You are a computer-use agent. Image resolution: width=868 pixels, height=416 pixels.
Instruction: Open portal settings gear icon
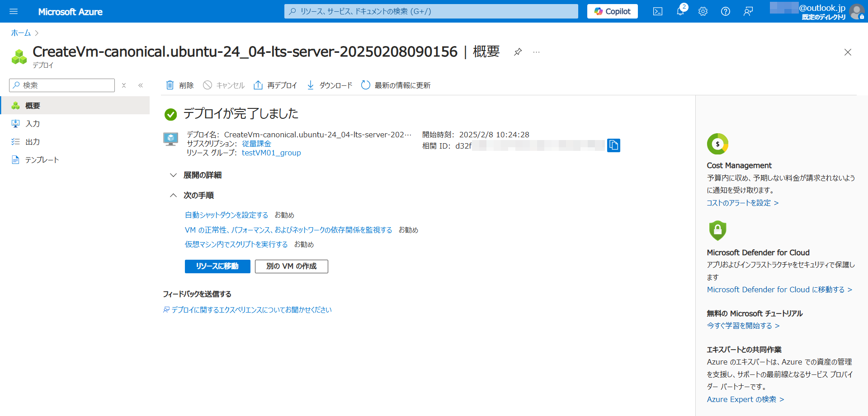(703, 11)
